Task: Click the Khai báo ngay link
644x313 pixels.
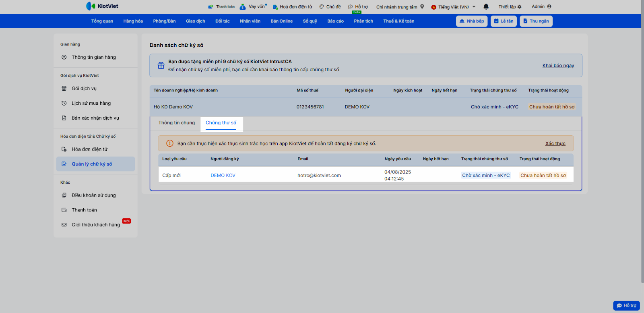Action: [558, 66]
